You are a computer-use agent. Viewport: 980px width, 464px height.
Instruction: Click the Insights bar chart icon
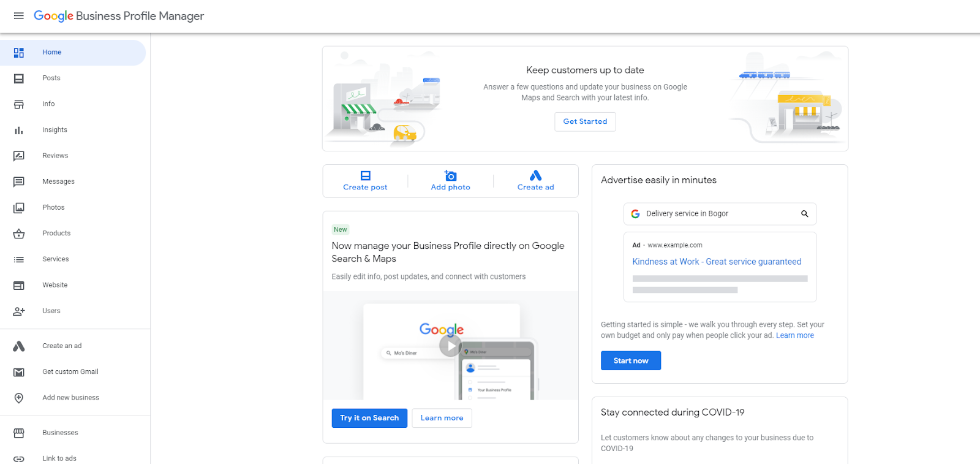coord(19,130)
